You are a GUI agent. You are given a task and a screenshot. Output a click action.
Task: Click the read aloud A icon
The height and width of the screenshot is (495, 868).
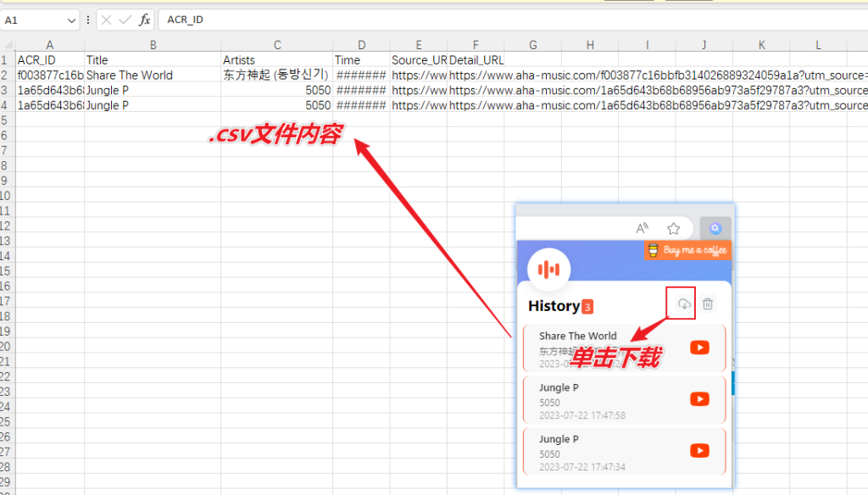(x=642, y=227)
